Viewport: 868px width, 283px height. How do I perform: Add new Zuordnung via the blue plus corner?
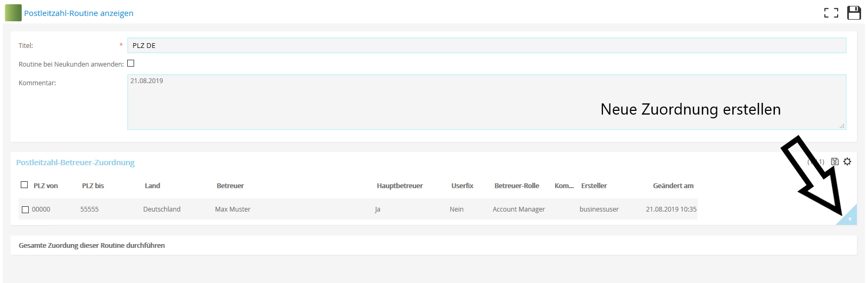[x=849, y=218]
